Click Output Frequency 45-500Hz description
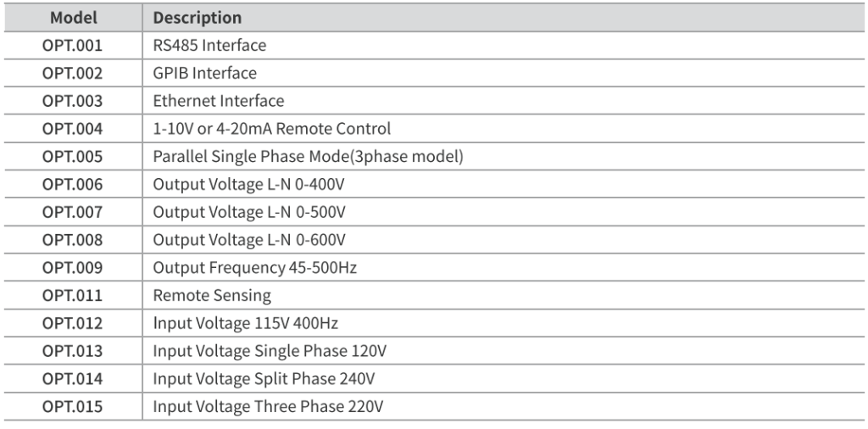 point(254,268)
